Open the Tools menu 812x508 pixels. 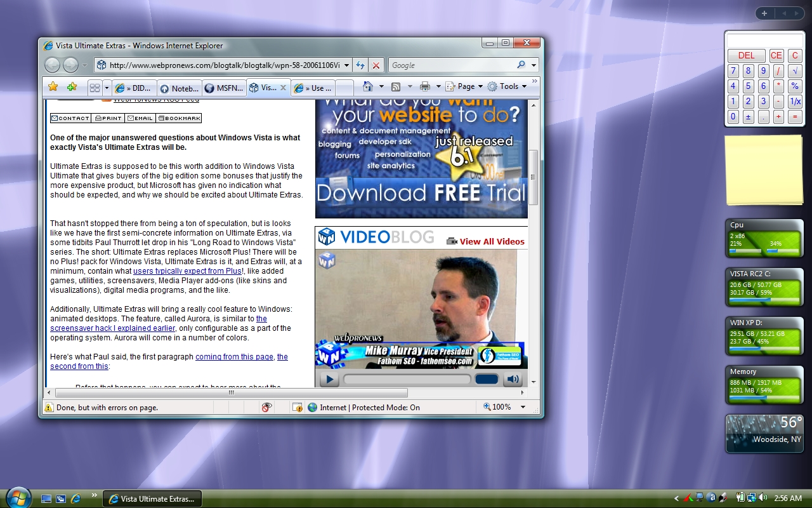coord(507,86)
